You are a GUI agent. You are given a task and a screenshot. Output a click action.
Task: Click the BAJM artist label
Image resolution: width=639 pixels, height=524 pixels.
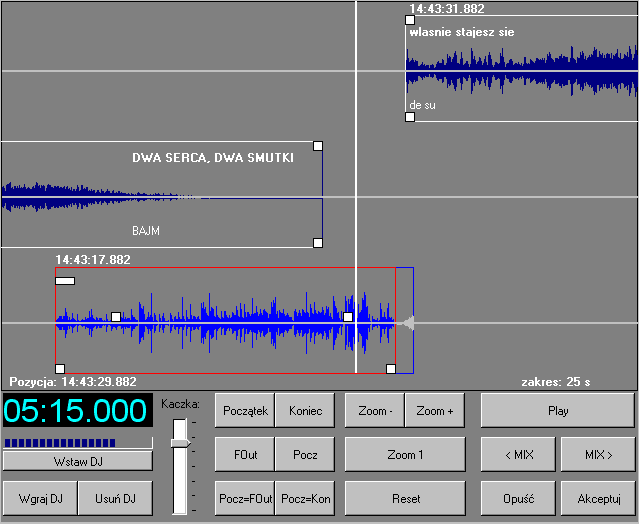[x=146, y=231]
